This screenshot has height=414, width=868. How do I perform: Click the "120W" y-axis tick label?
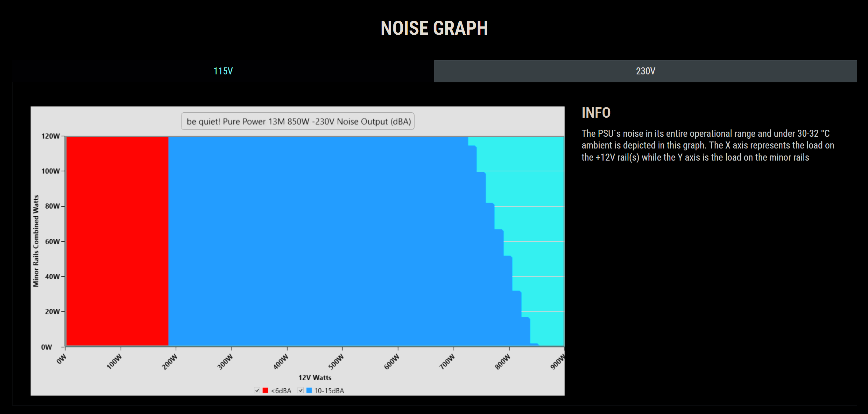coord(51,136)
